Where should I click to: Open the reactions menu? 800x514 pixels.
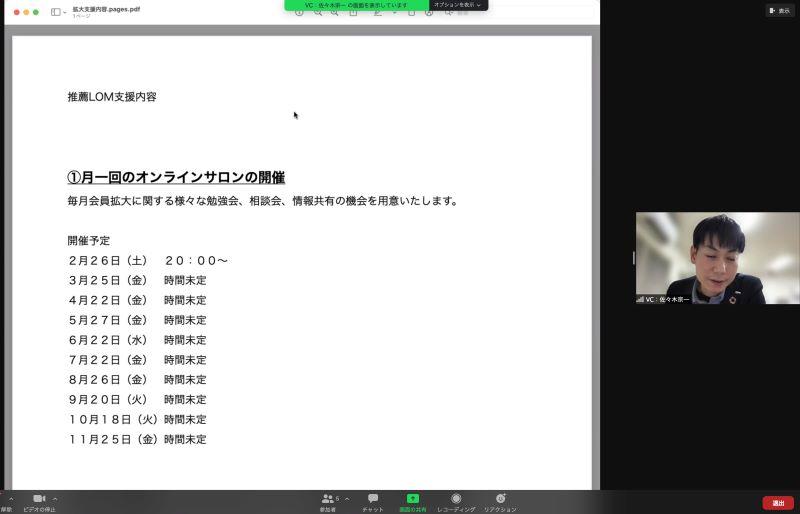500,498
